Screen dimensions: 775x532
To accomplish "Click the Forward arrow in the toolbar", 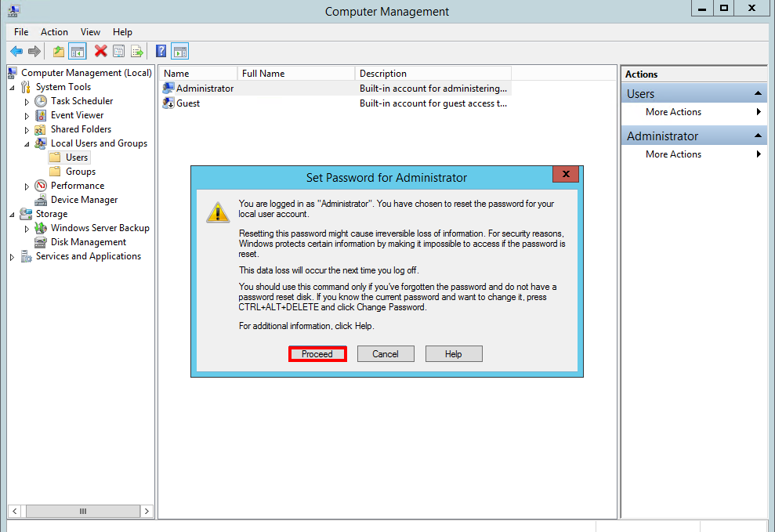I will 34,52.
